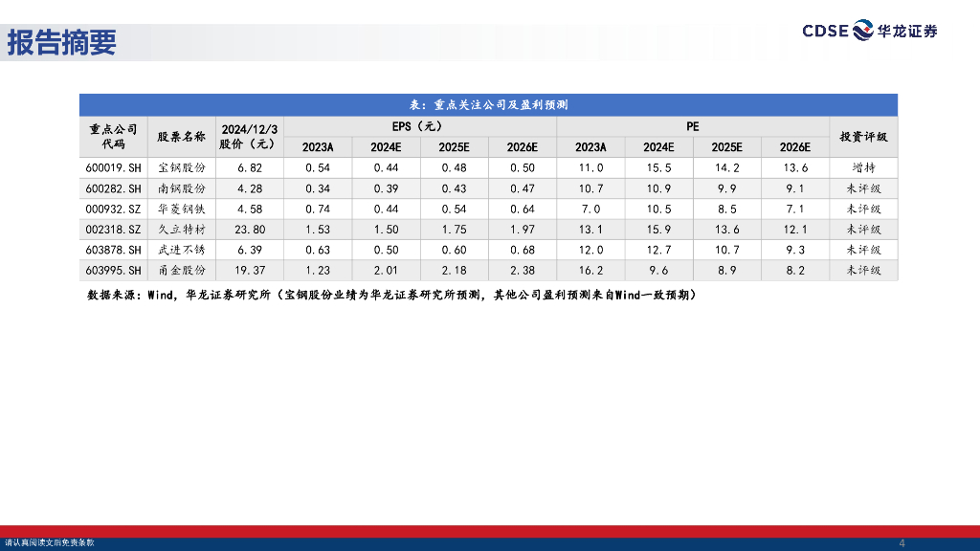Select stock name 华菱钢铁

(181, 209)
